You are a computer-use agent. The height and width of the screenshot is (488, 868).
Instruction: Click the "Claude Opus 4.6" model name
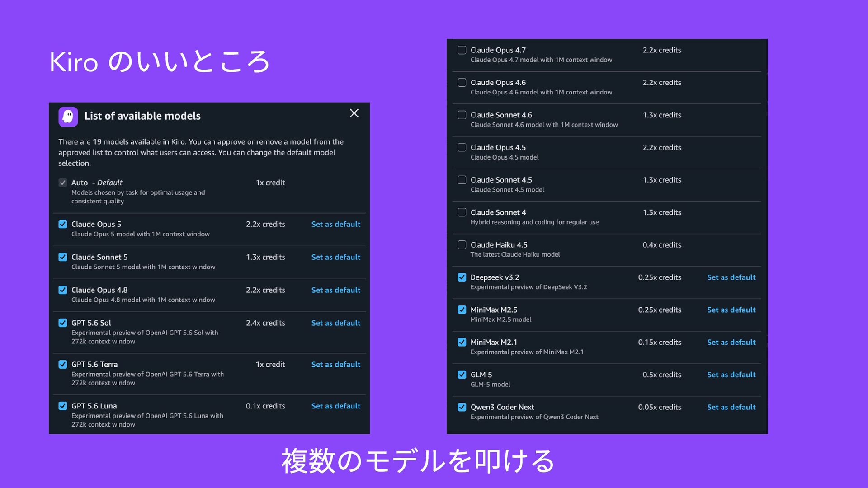498,83
